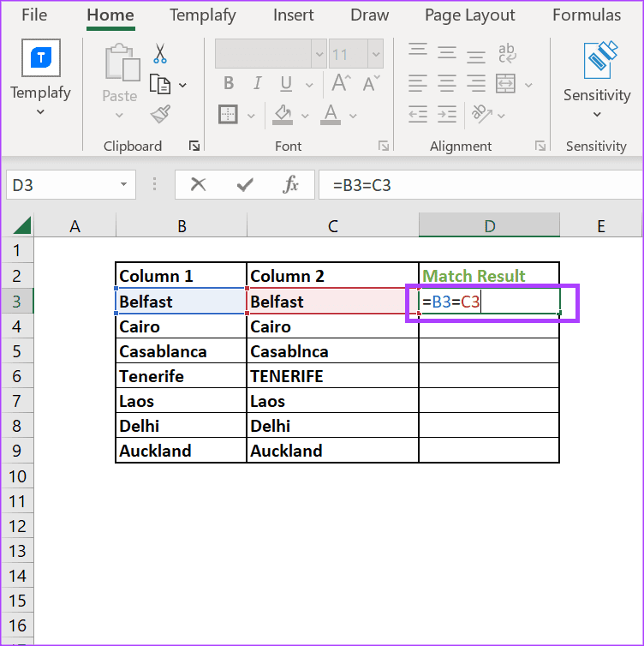
Task: Expand Fill Color dropdown arrow
Action: [x=305, y=117]
